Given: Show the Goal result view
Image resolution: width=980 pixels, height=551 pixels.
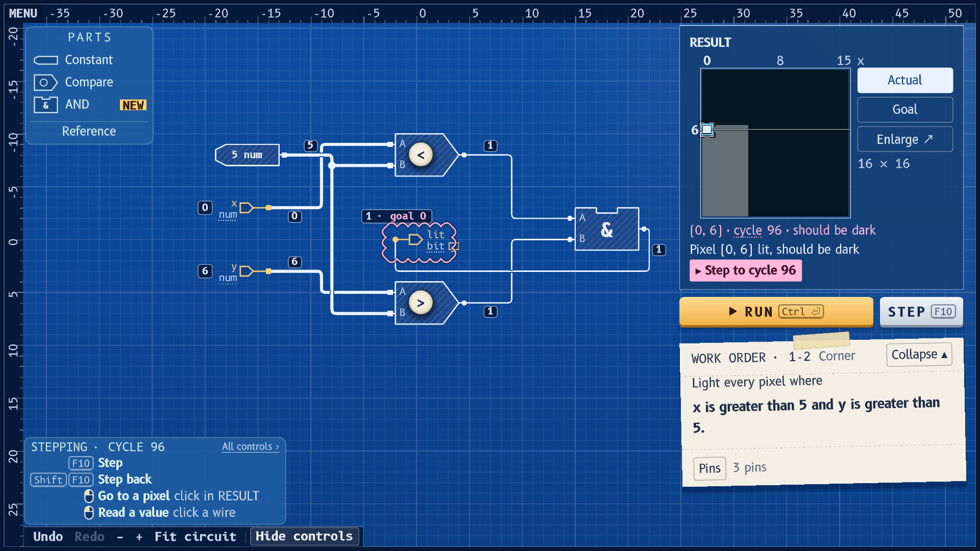Looking at the screenshot, I should coord(905,110).
